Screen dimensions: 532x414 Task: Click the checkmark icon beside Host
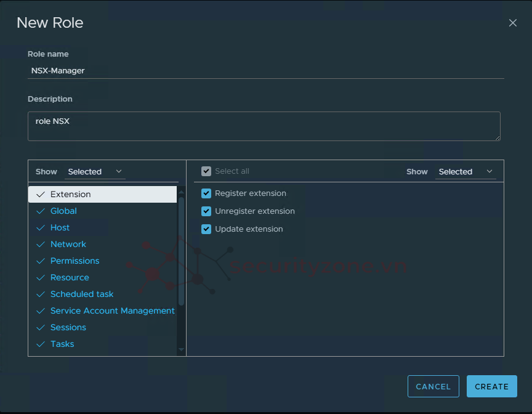[41, 228]
